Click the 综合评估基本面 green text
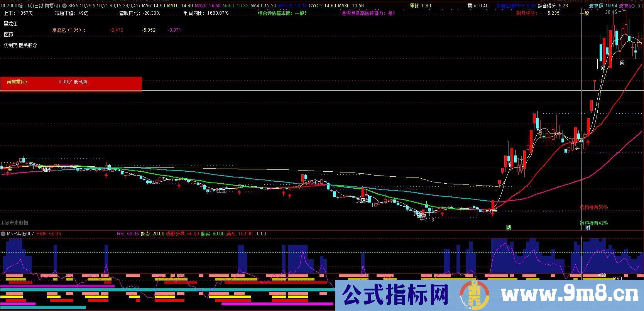Screen dimensions: 644x311 [282, 13]
